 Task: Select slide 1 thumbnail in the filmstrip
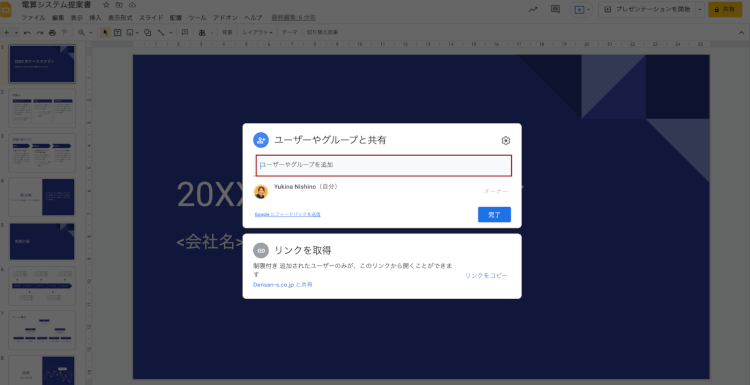click(42, 64)
